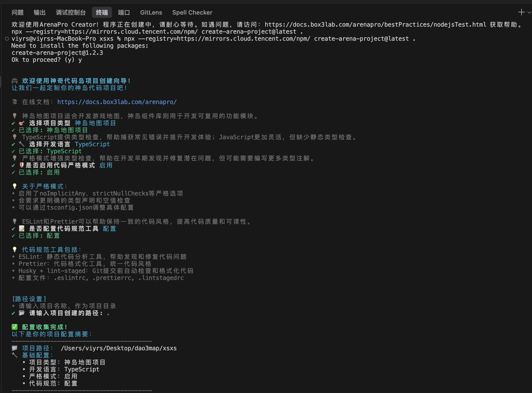Screen dimensions: 532x393
Task: Click the books icon beside 在线文档
Action: [15, 102]
